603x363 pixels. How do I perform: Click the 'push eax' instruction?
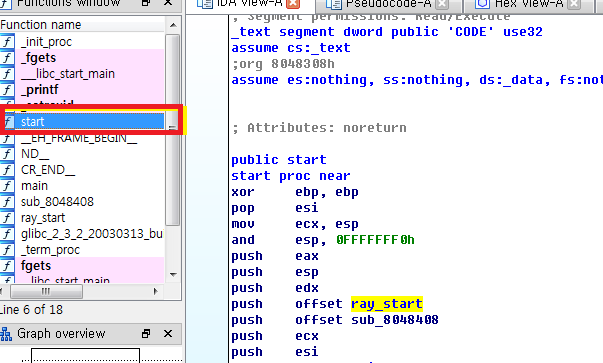pyautogui.click(x=275, y=256)
